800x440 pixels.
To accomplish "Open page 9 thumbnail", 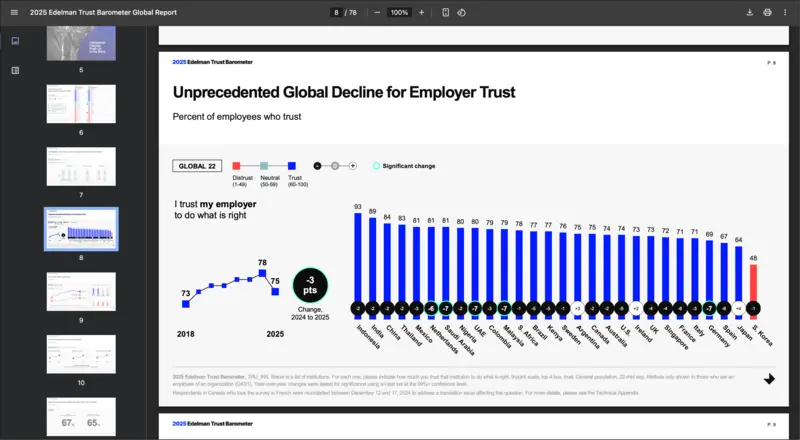I will coord(81,291).
